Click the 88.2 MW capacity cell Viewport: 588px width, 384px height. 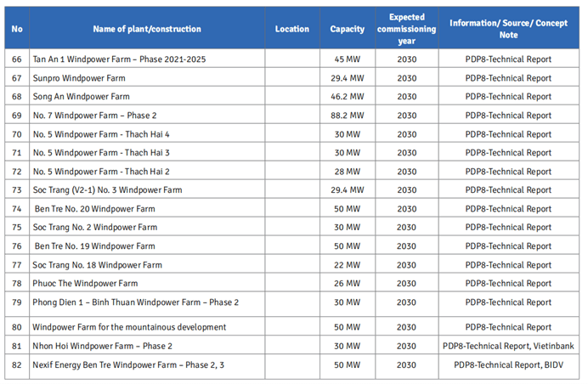click(x=347, y=116)
